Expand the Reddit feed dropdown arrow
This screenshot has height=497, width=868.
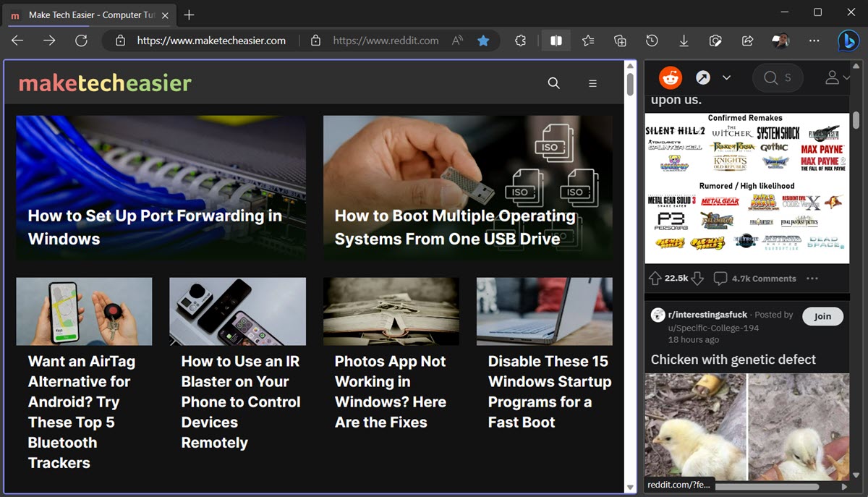click(x=727, y=77)
